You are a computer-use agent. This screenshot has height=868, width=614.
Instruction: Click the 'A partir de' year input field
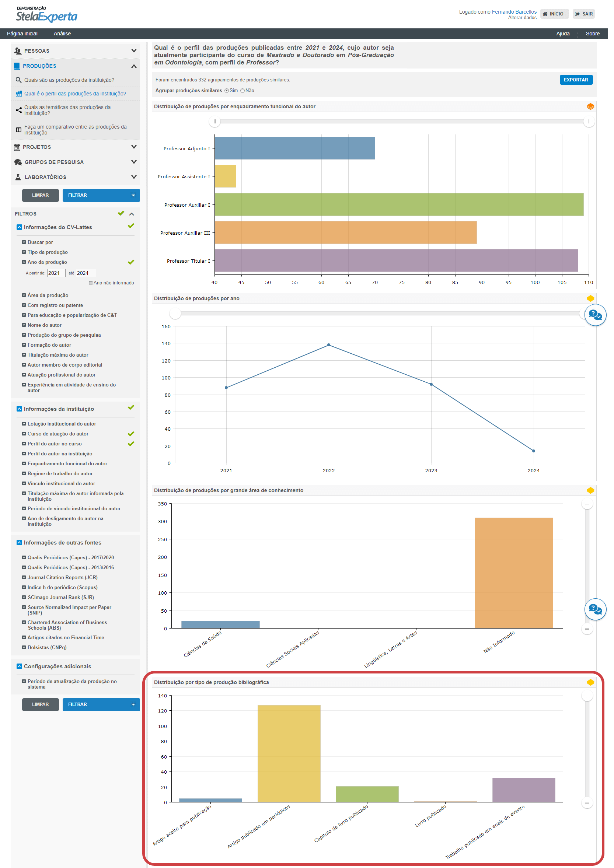pos(56,273)
